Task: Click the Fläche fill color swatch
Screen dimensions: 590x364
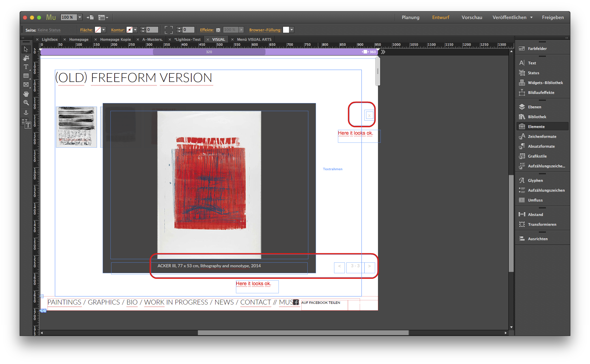Action: pyautogui.click(x=98, y=30)
